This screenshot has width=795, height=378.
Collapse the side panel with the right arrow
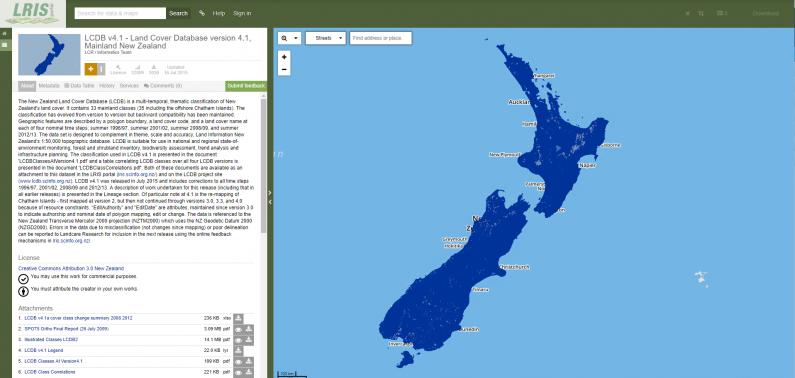(x=270, y=193)
